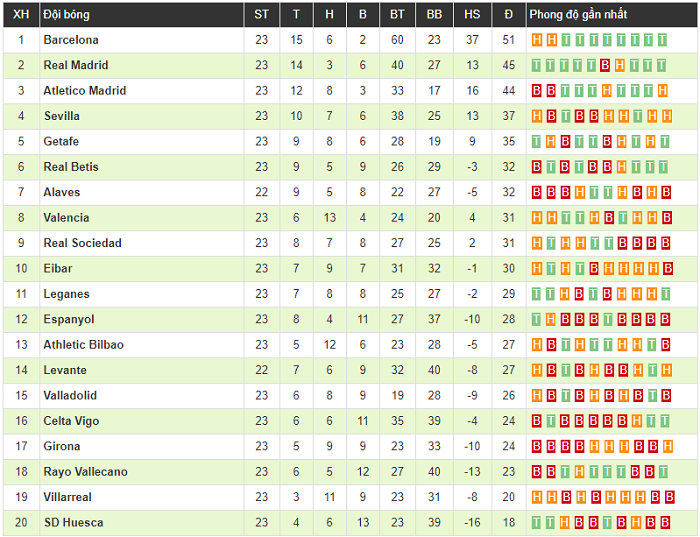This screenshot has height=537, width=700.
Task: Click the only orange H badge in Espanyol's row
Action: 551,320
